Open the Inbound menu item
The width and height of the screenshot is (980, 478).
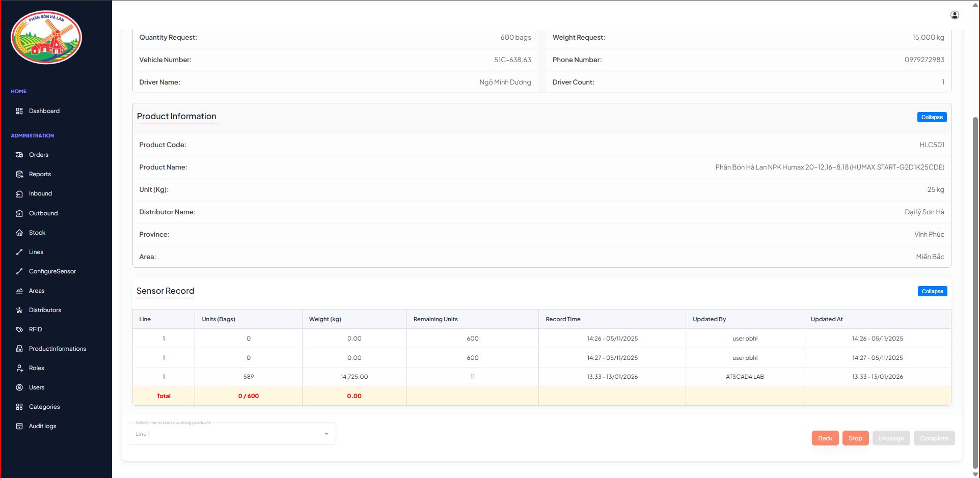click(x=40, y=193)
